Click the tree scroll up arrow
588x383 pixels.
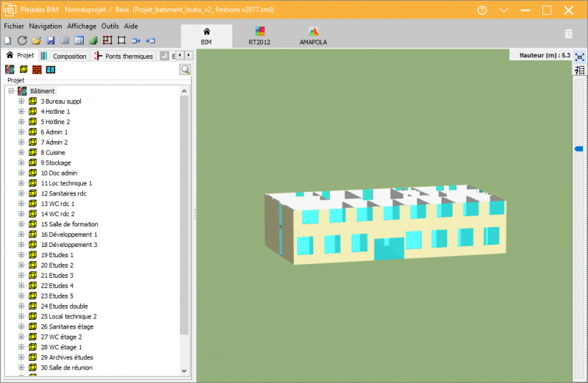point(184,91)
